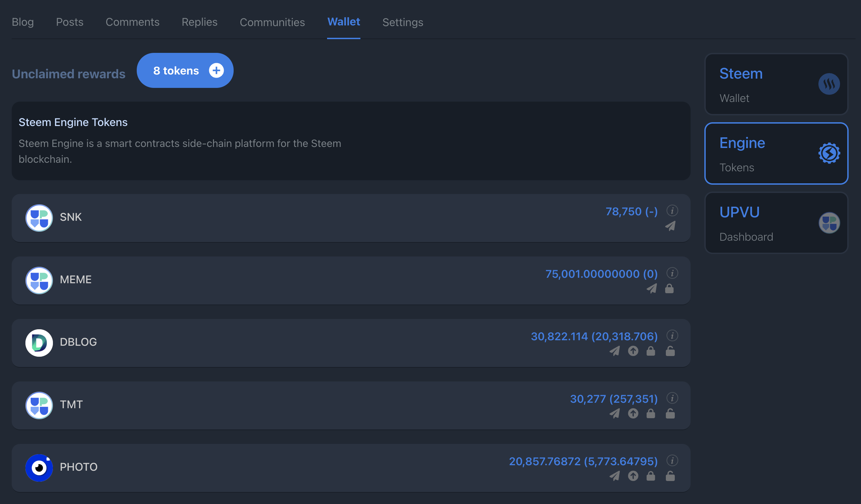861x504 pixels.
Task: Open the Communities tab
Action: click(272, 22)
